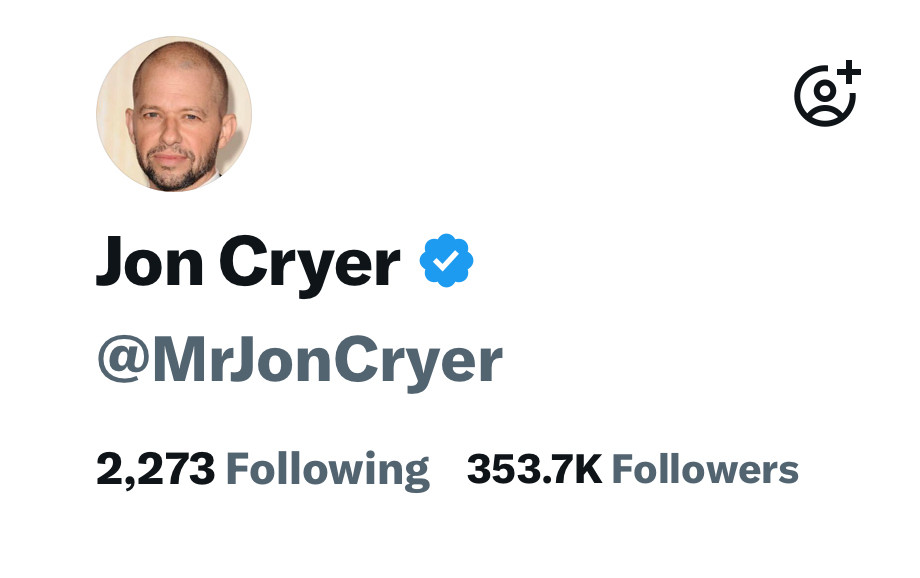This screenshot has width=920, height=578.
Task: Click the word Cryer in display name
Action: [310, 266]
